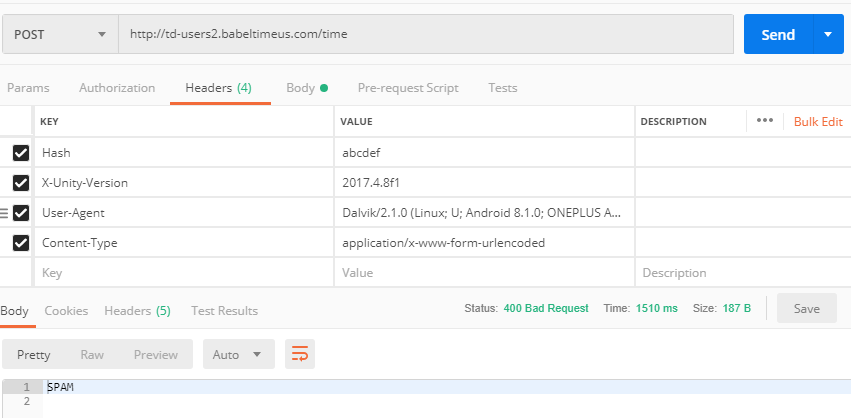Open the Send button dropdown arrow

(x=828, y=34)
